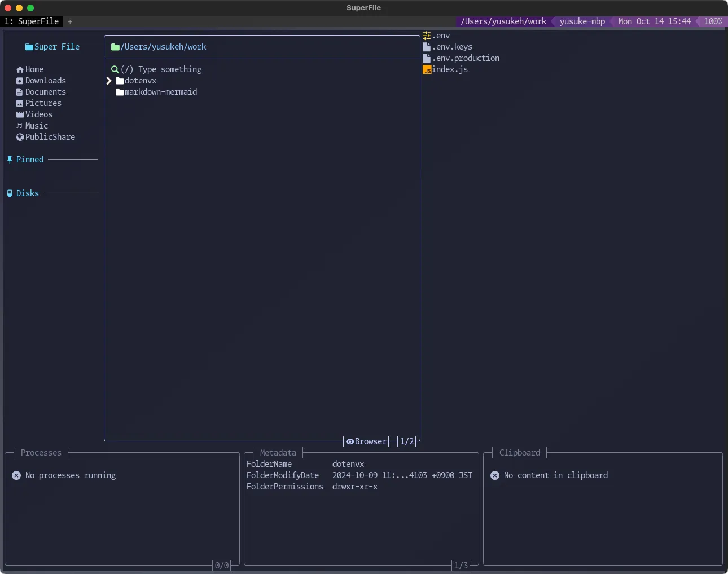Click the Disks section header

click(28, 193)
